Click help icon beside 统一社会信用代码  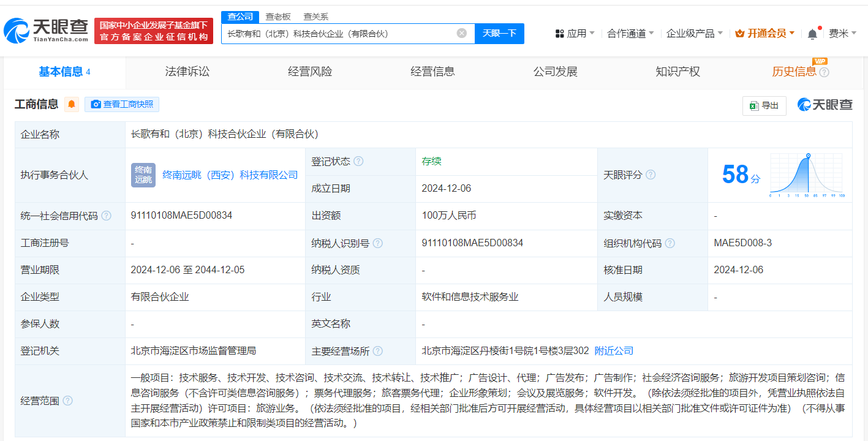click(x=107, y=216)
